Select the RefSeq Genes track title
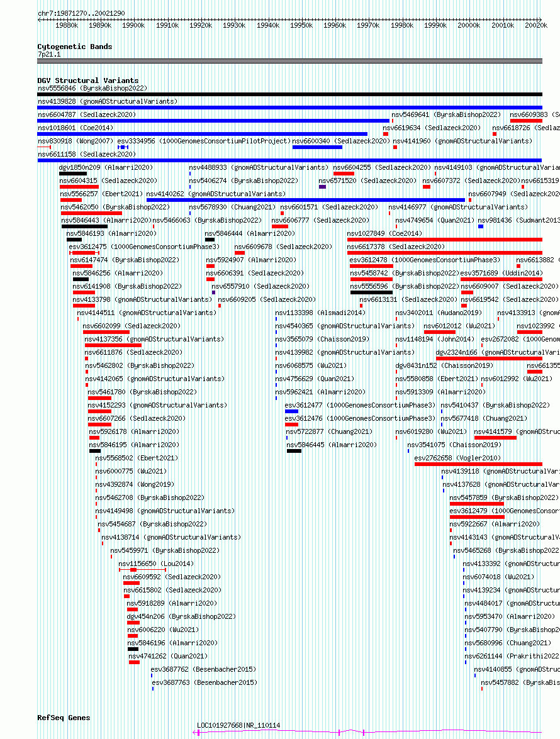Viewport: 560px width, 739px height. coord(64,718)
